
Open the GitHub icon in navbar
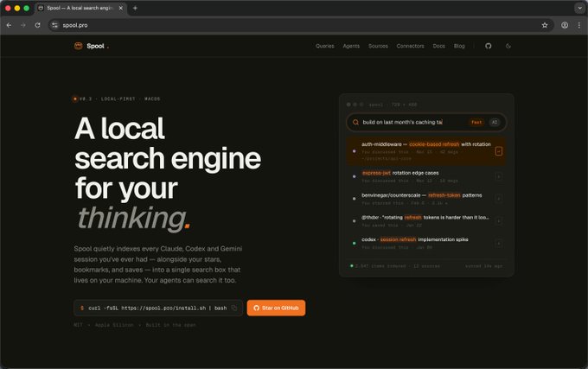(x=488, y=46)
